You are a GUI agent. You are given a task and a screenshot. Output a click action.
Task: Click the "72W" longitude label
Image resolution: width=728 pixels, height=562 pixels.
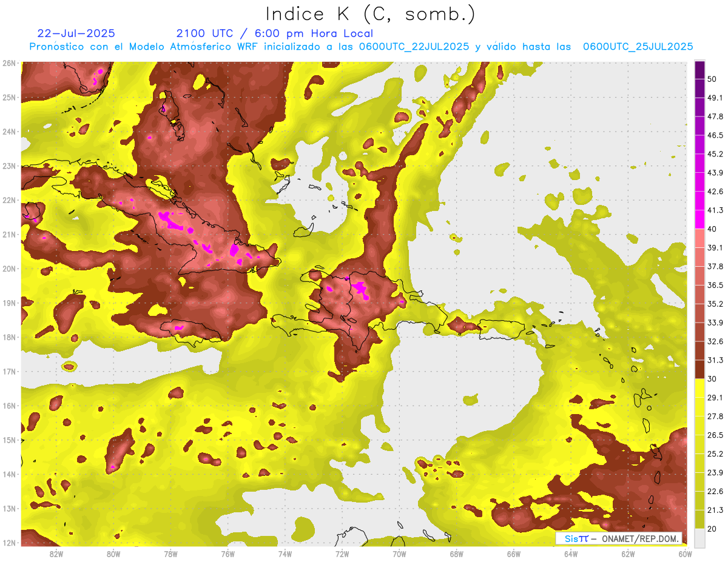pyautogui.click(x=342, y=554)
